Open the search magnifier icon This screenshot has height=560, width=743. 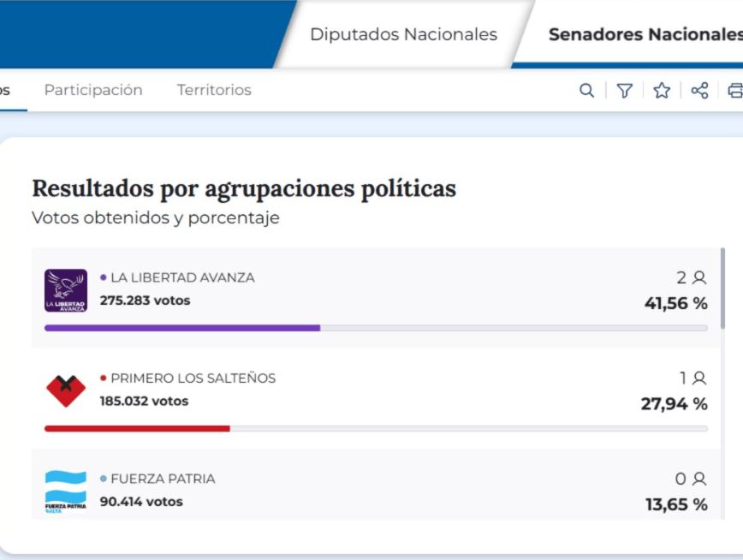586,90
